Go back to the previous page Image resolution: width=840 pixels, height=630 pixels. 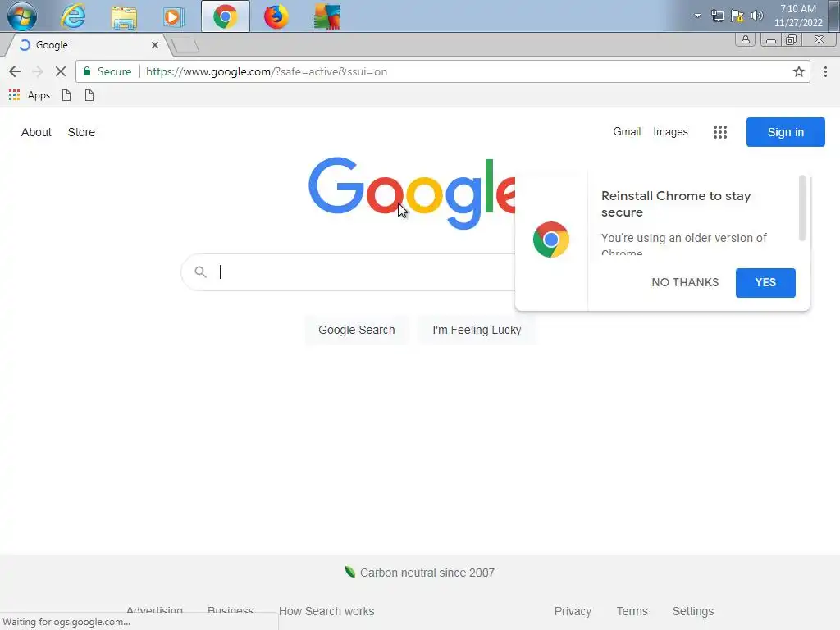click(15, 71)
